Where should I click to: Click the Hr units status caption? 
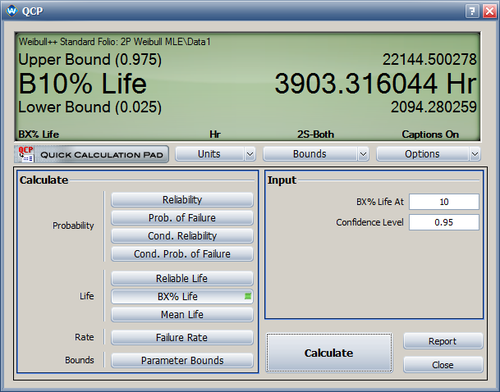[215, 134]
